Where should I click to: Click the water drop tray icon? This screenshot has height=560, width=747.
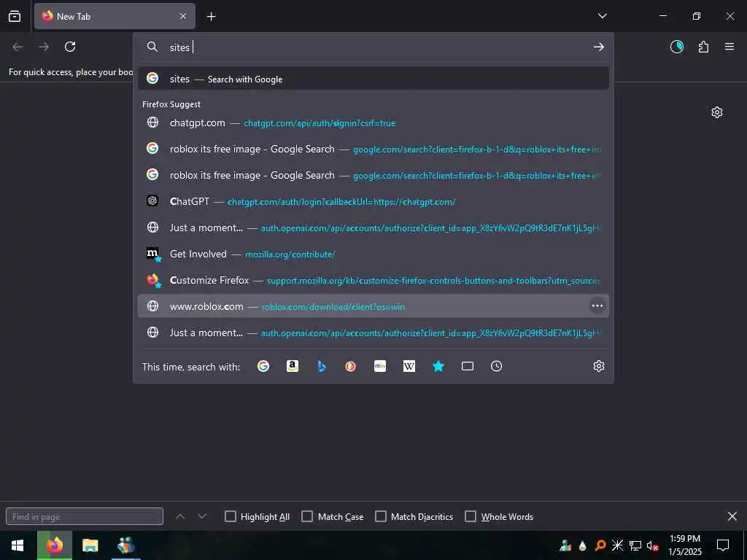(x=583, y=545)
